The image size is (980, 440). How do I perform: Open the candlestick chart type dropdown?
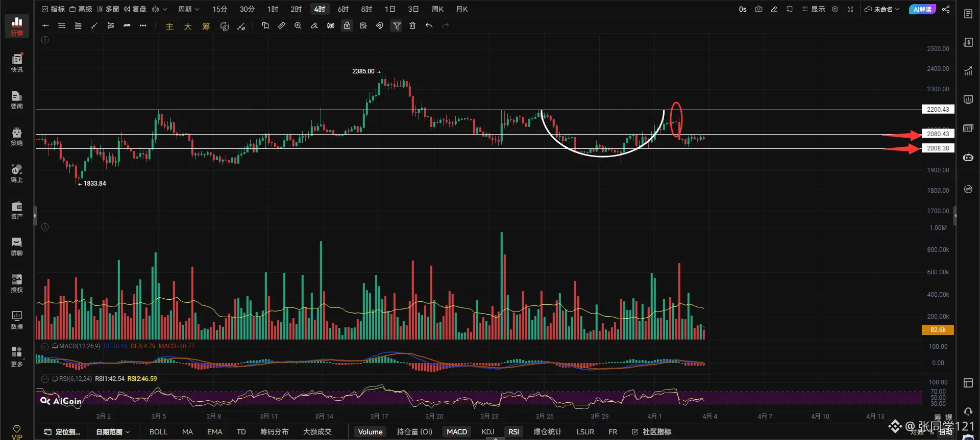(159, 9)
